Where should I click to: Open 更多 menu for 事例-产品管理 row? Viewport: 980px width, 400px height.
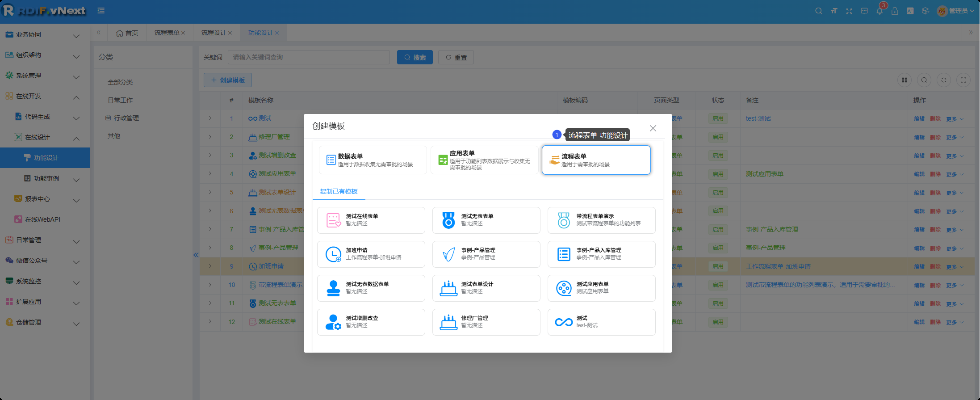(x=955, y=248)
